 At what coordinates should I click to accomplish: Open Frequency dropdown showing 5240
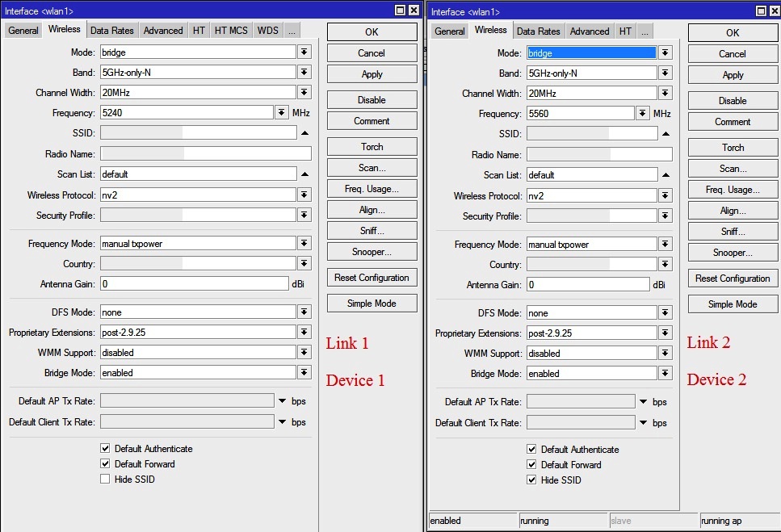tap(281, 112)
